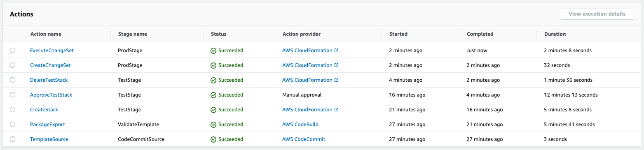Click Succeeded checkmark icon for PackageExport
Screen dimensions: 644x150
point(213,125)
